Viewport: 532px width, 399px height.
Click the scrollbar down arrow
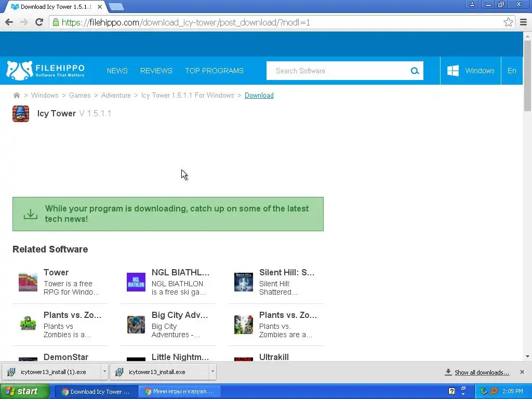coord(527,356)
